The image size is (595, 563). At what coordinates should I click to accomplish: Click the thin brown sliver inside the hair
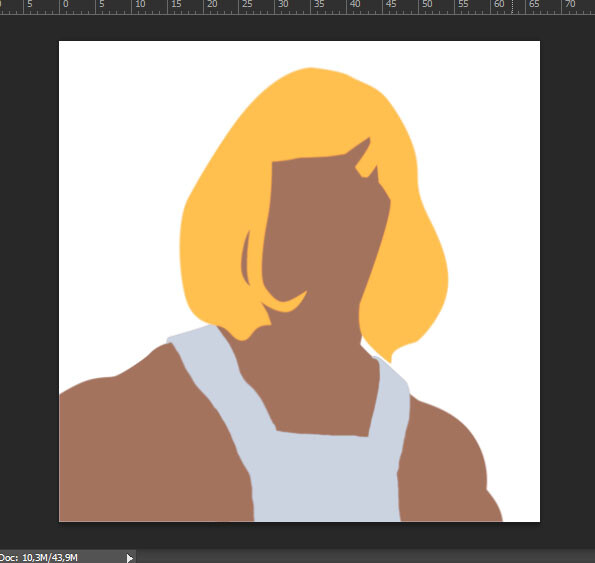tap(246, 258)
